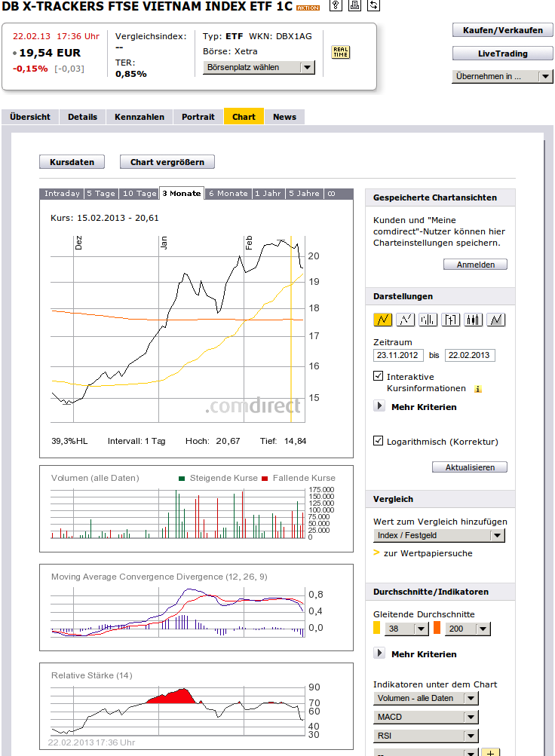
Task: Click the plus icon to add indicator
Action: (x=490, y=753)
